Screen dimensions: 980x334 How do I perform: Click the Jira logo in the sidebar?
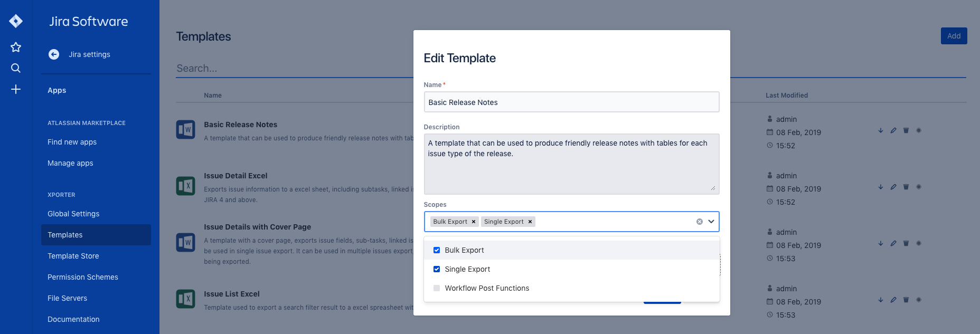pos(16,21)
